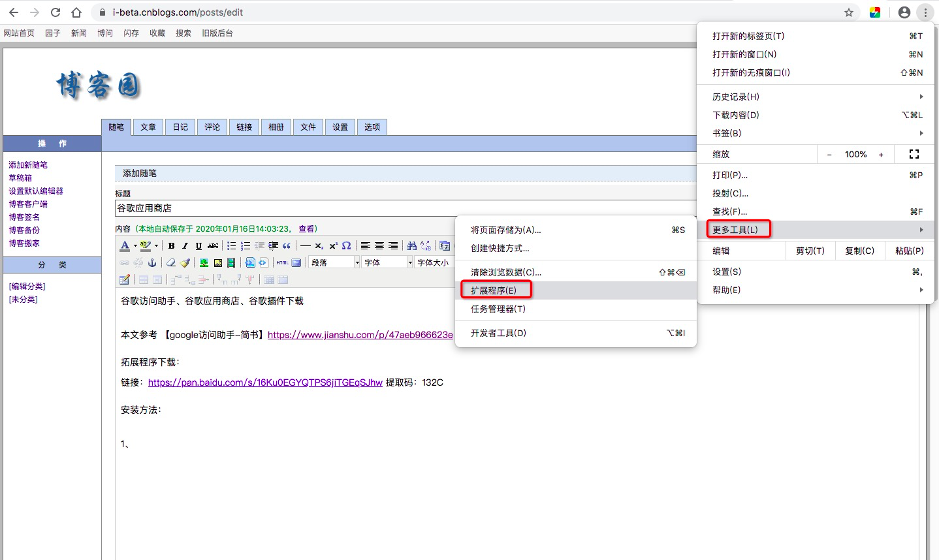939x560 pixels.
Task: Click the [编辑分类] link
Action: (x=27, y=287)
